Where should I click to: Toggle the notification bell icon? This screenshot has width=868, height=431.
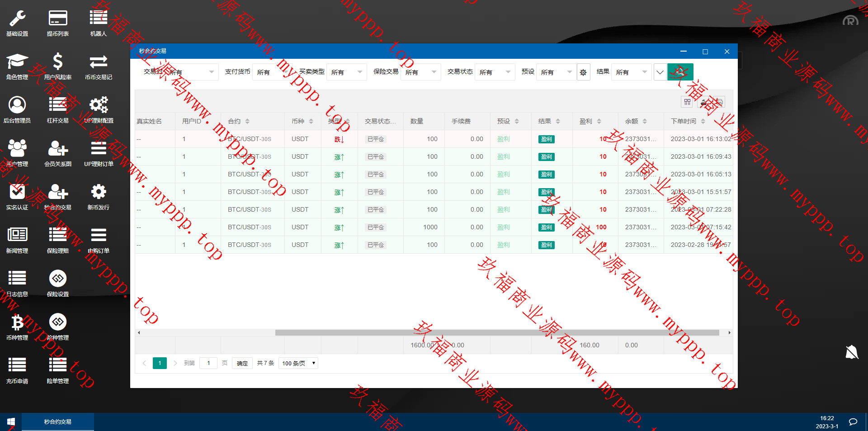click(851, 352)
